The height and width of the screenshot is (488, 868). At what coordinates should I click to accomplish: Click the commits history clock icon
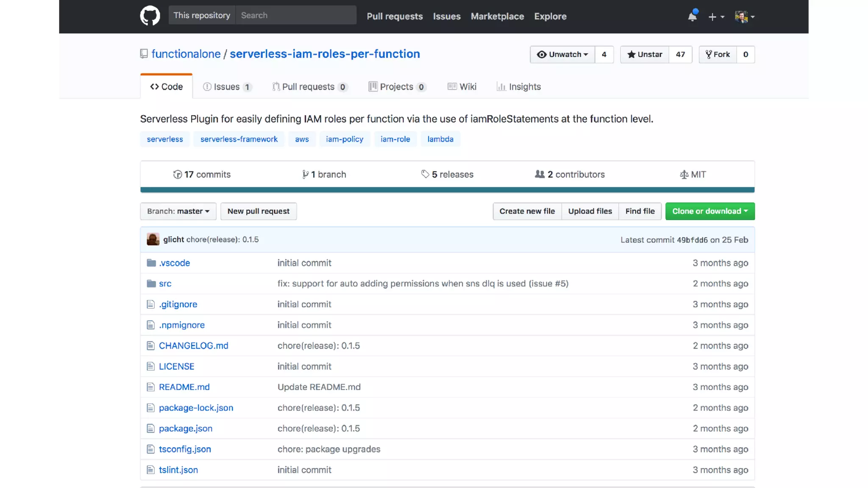pyautogui.click(x=178, y=175)
